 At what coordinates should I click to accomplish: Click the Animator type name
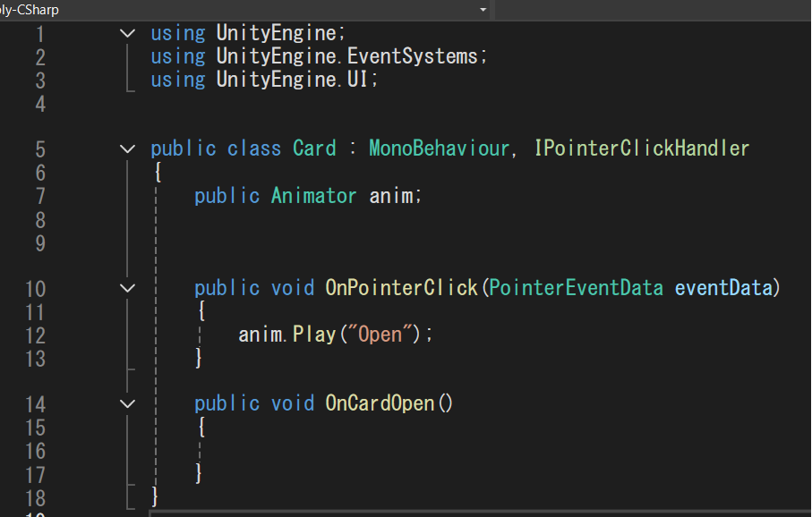313,195
